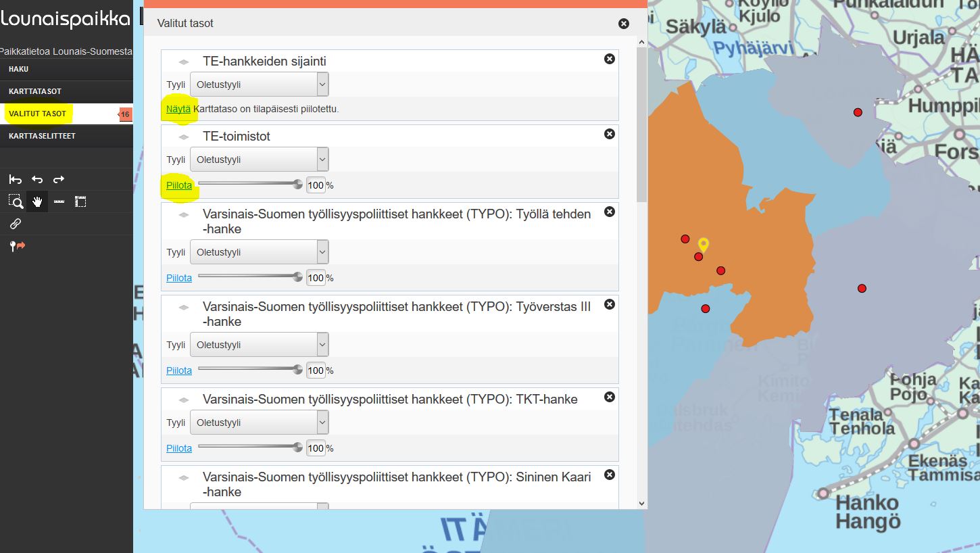Screen dimensions: 980x553
Task: Select the hand pan tool
Action: coord(37,201)
